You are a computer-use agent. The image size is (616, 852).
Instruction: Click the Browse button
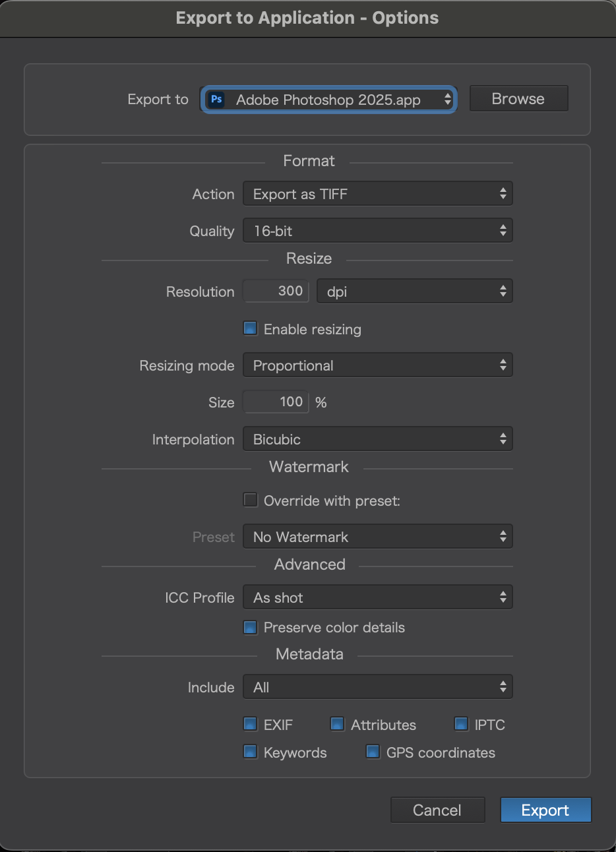click(x=518, y=98)
